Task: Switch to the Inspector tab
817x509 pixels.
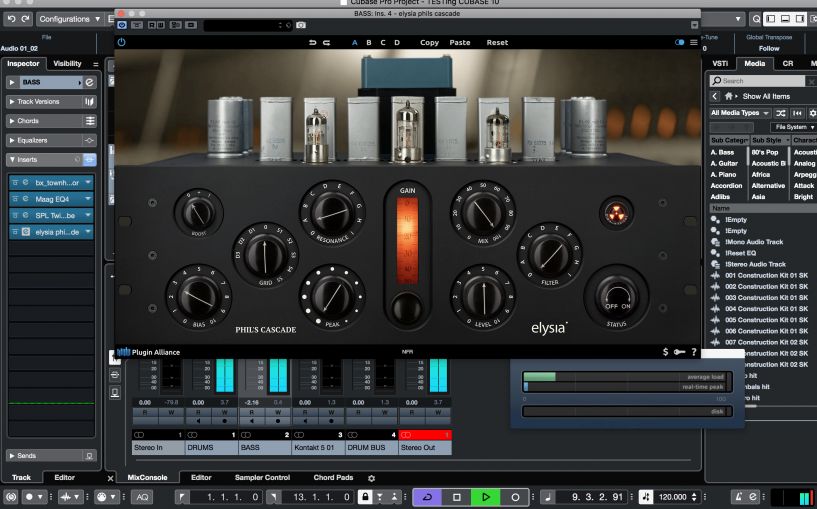Action: coord(23,64)
